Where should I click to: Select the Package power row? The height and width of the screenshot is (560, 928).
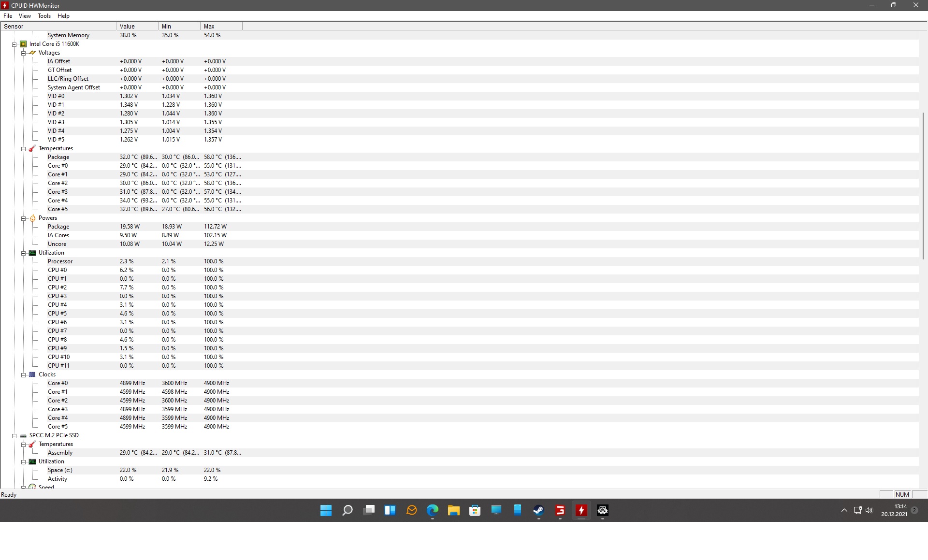tap(58, 227)
